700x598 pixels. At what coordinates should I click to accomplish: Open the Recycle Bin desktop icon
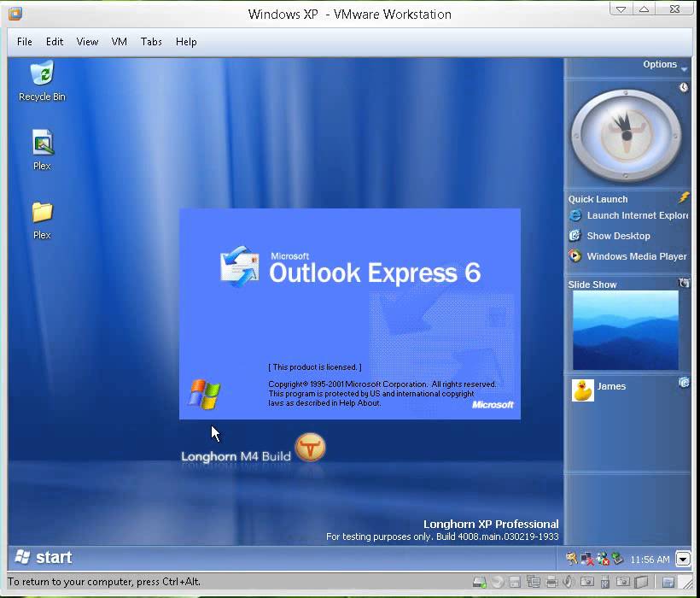click(x=43, y=73)
